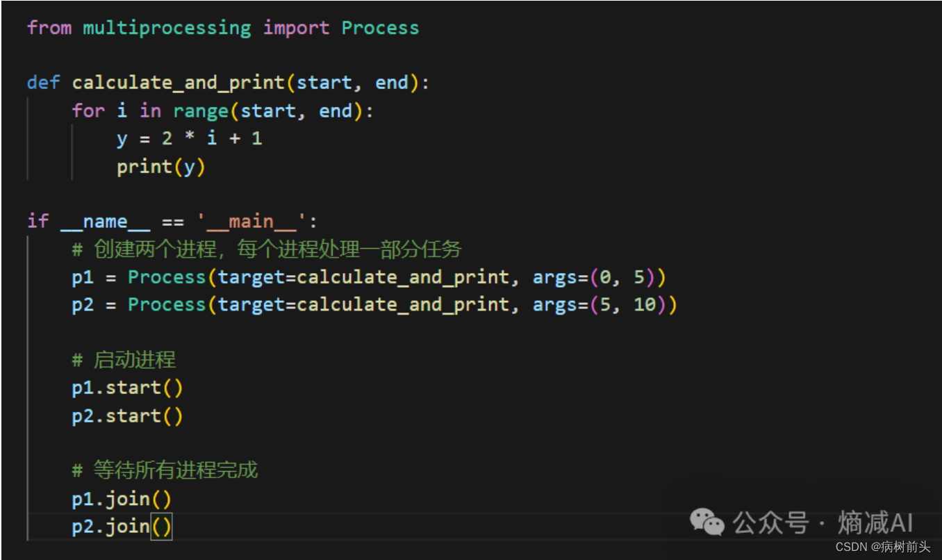Click the 'p2.start()' line
This screenshot has width=942, height=560.
[x=128, y=415]
